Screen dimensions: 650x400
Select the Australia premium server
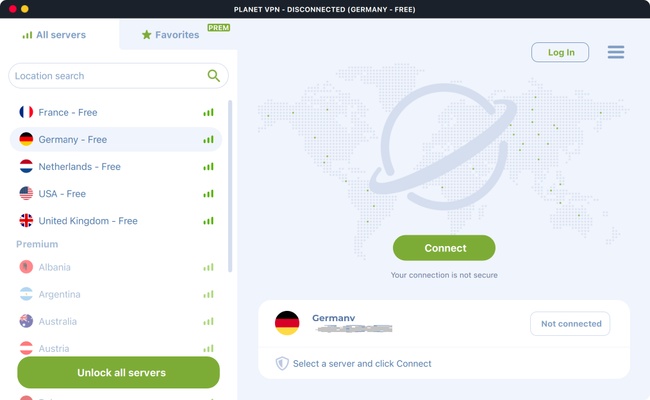(116, 321)
